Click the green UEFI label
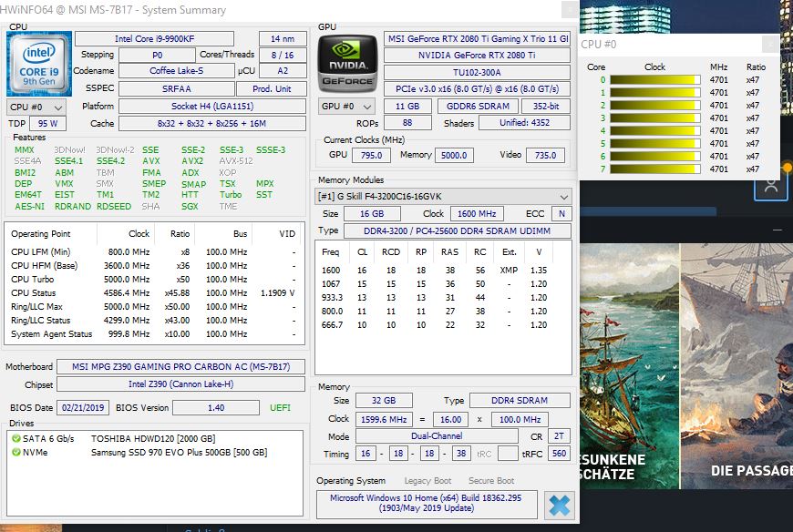793x532 pixels. pyautogui.click(x=280, y=408)
